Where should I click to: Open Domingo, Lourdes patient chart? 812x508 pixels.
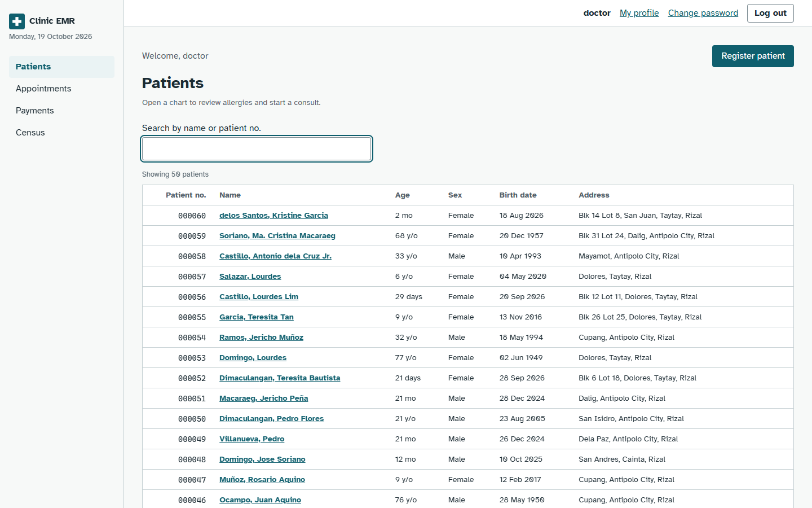point(253,358)
